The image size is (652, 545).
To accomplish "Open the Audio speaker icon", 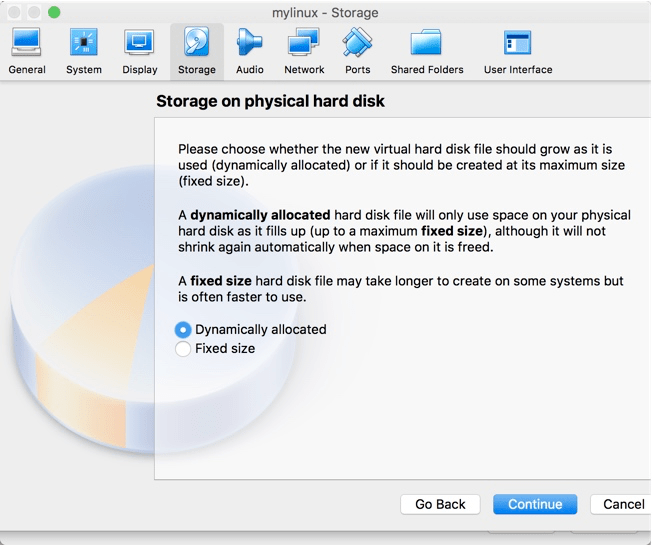I will (249, 42).
